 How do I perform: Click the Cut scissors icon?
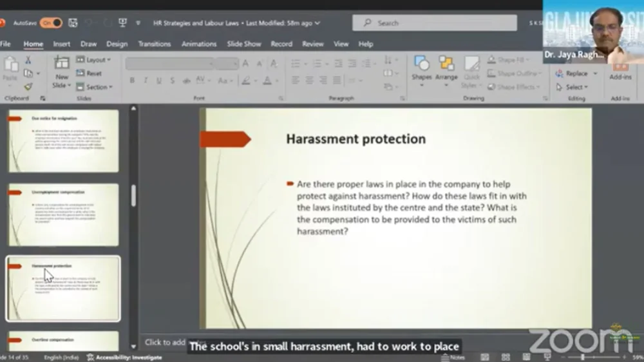pyautogui.click(x=28, y=60)
